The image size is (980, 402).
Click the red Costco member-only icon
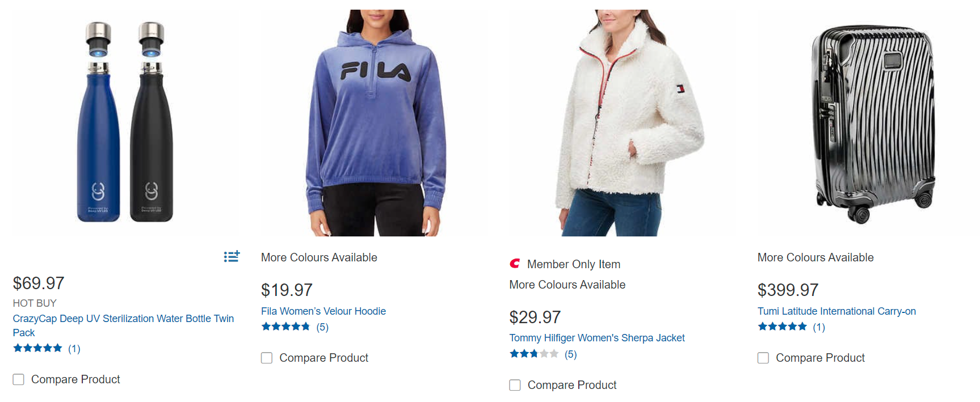click(515, 264)
